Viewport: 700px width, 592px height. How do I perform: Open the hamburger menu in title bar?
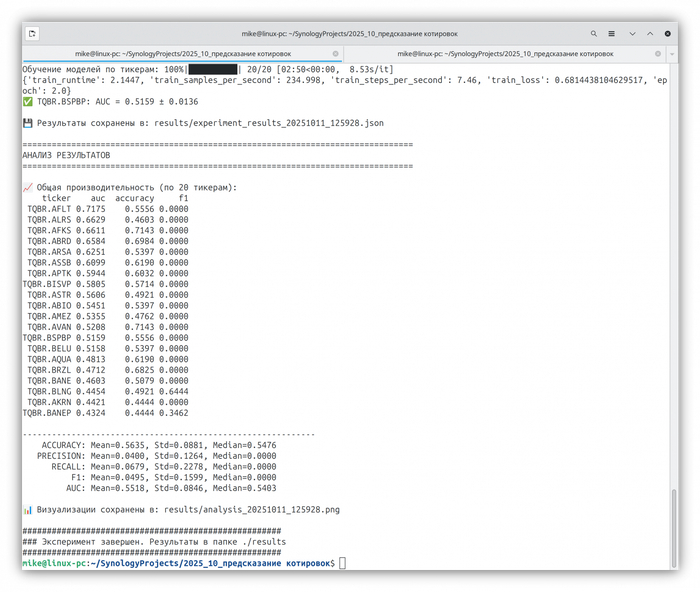click(613, 33)
